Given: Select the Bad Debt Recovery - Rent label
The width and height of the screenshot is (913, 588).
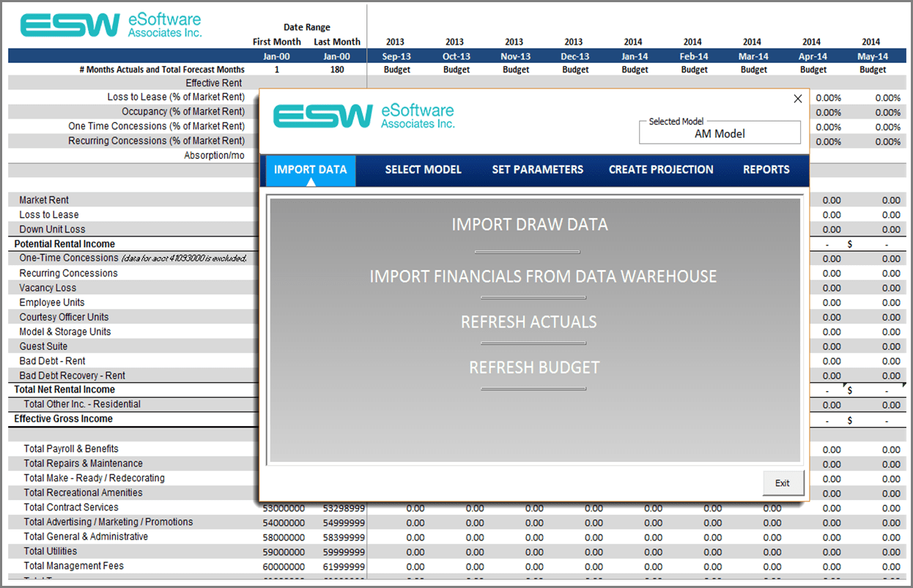Looking at the screenshot, I should click(72, 376).
